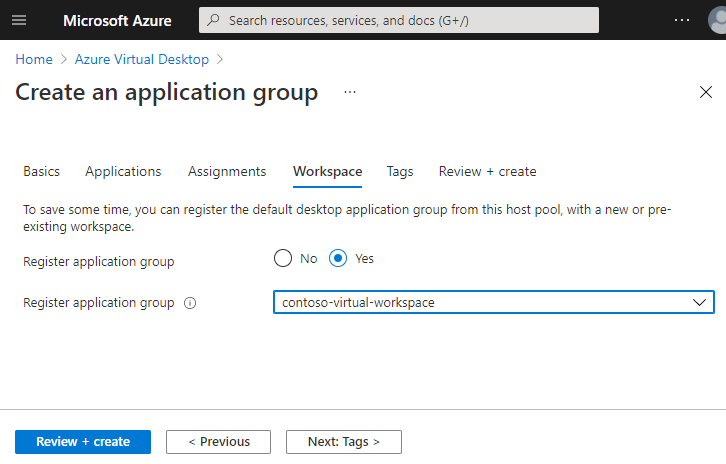Select the Yes radio button
The image size is (726, 464).
pos(338,258)
